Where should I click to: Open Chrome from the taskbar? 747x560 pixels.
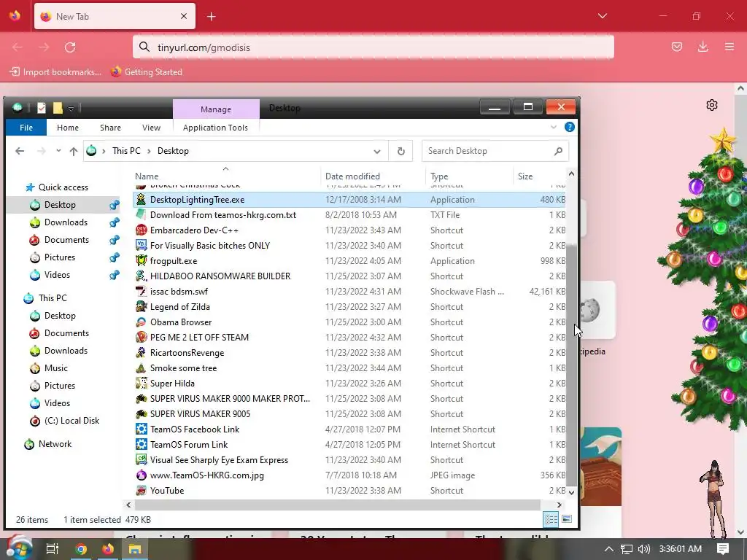coord(81,549)
